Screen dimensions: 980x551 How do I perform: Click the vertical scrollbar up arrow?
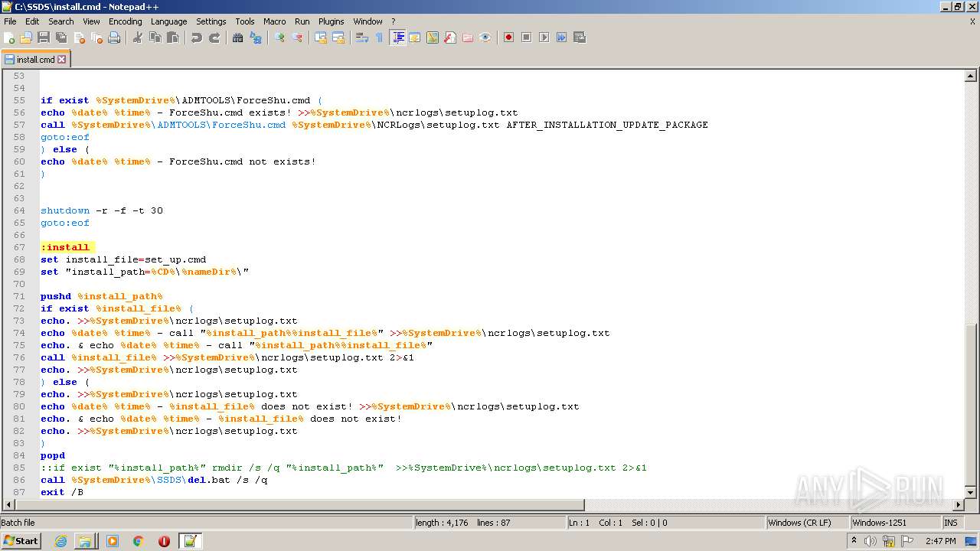pos(971,76)
